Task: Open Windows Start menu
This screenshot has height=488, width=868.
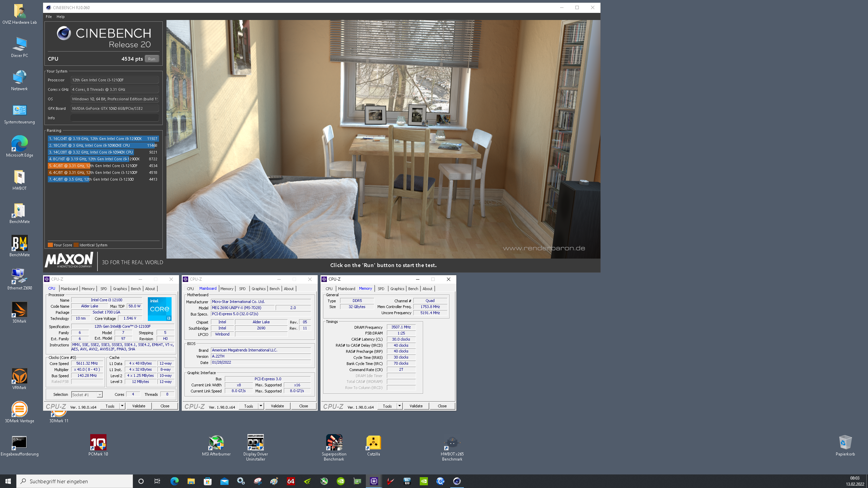Action: click(8, 481)
